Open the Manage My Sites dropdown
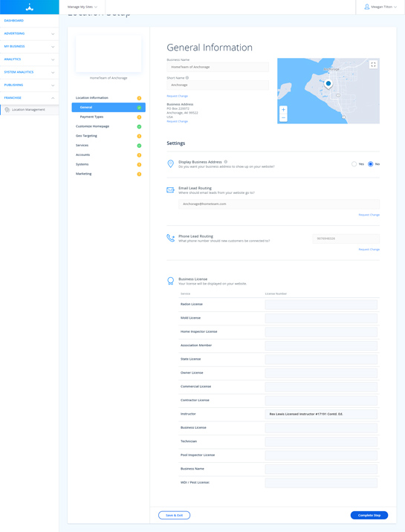Viewport: 405px width, 532px height. coord(82,7)
